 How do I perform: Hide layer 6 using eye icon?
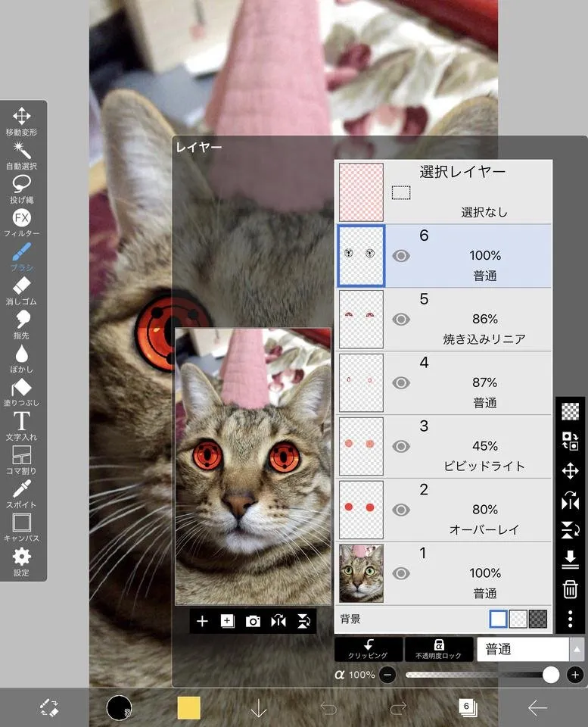[401, 256]
